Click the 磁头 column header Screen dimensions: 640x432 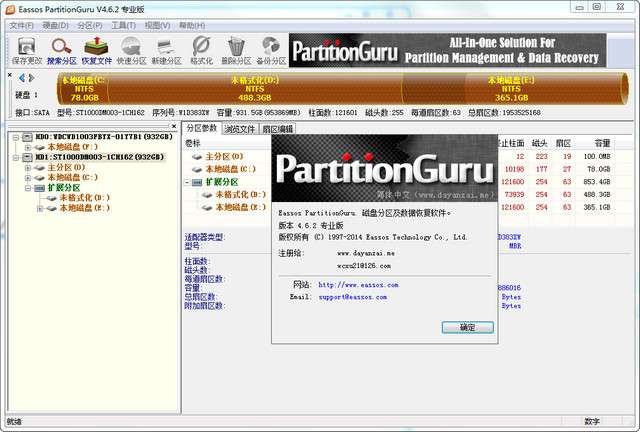540,143
